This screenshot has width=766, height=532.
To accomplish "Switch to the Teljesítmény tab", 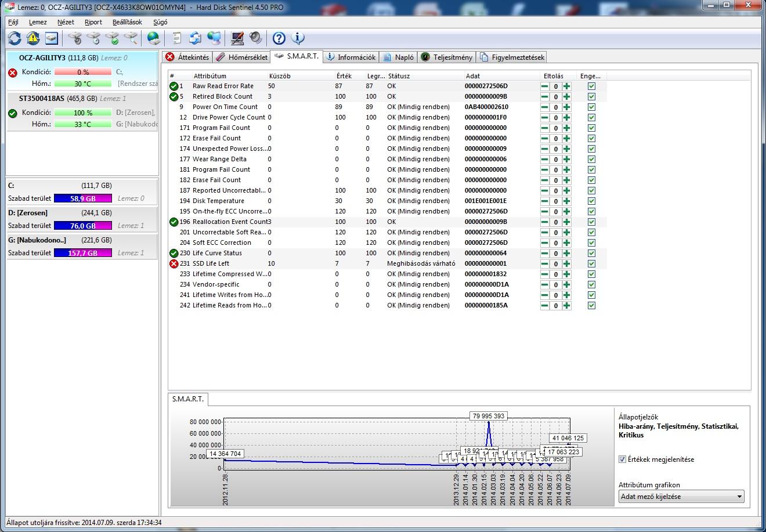I will click(446, 57).
